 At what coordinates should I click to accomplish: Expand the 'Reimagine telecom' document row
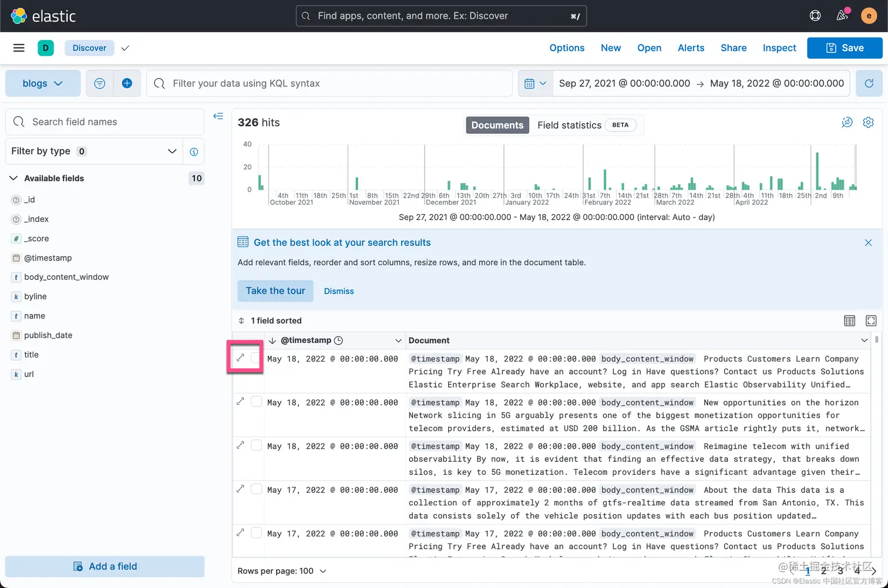[240, 445]
